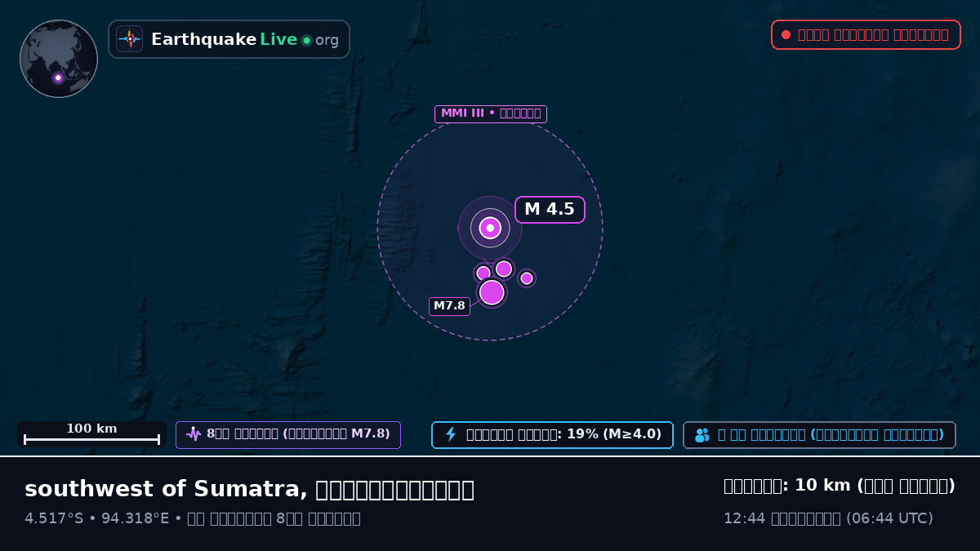The height and width of the screenshot is (551, 980).
Task: Click the 4.517°S 94.318°E coordinates text
Action: click(96, 518)
